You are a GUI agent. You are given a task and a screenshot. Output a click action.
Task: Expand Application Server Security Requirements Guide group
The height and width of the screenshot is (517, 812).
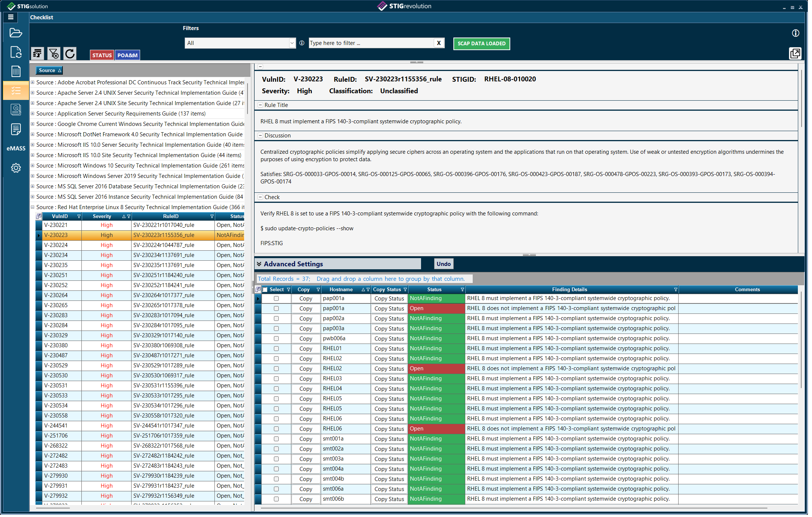33,114
